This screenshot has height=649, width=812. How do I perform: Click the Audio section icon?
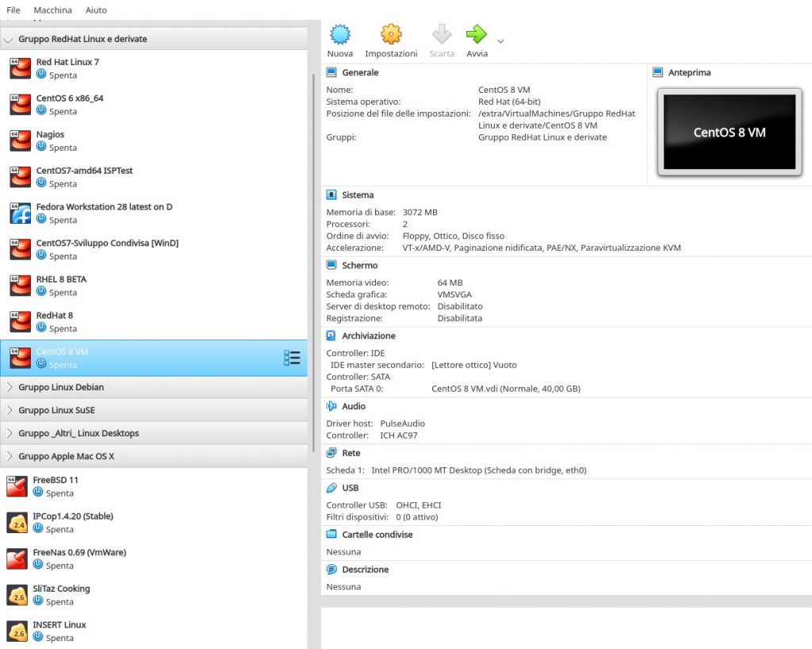click(x=331, y=406)
